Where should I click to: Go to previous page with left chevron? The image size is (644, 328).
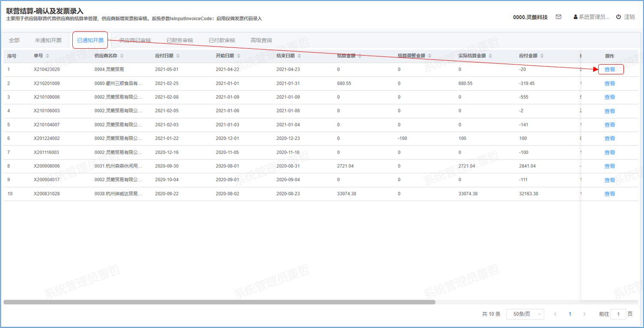(555, 314)
